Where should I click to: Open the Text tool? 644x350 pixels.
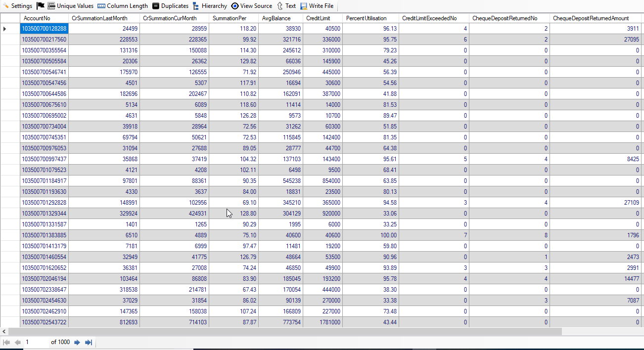click(x=286, y=6)
